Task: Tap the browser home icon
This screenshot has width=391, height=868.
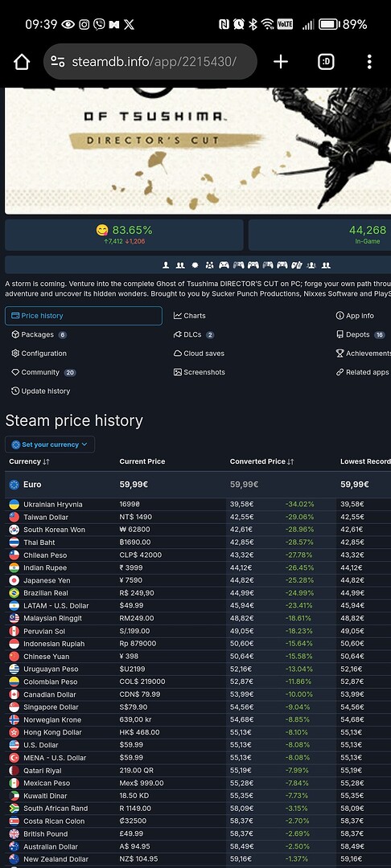Action: [x=22, y=61]
